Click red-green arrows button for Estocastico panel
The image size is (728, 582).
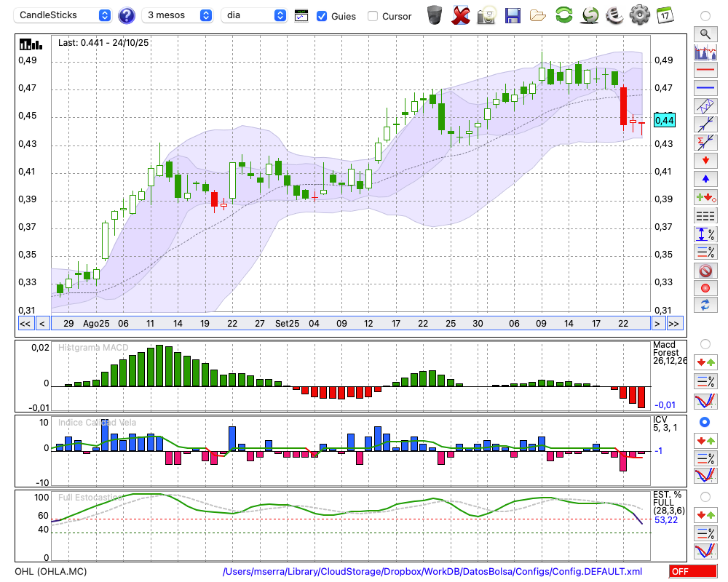705,514
